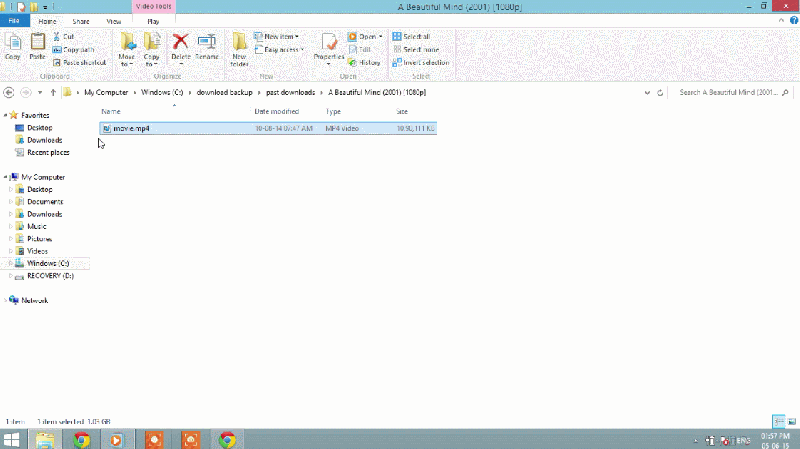Switch to details view toggle
The image size is (800, 449).
[779, 421]
